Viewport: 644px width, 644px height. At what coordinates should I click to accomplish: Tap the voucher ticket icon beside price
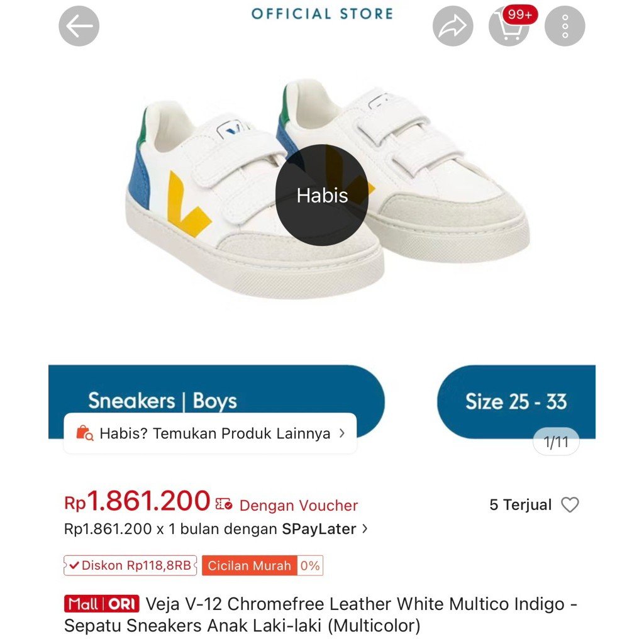click(224, 504)
